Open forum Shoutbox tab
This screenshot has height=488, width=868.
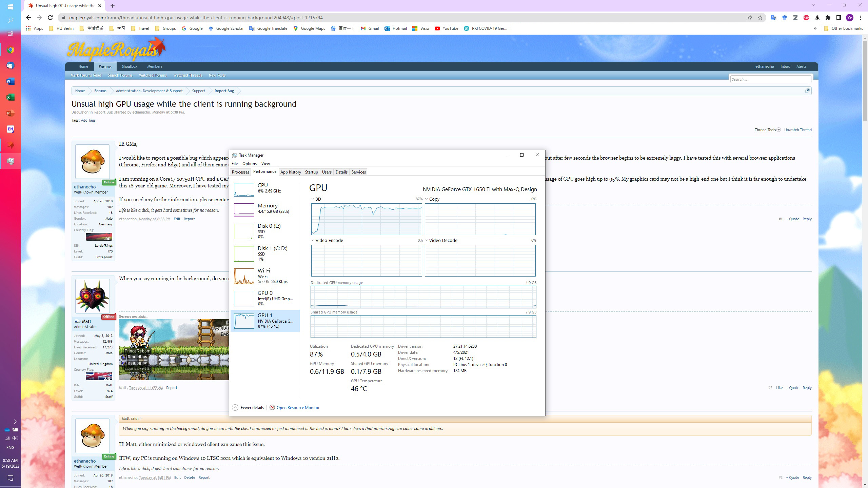130,66
